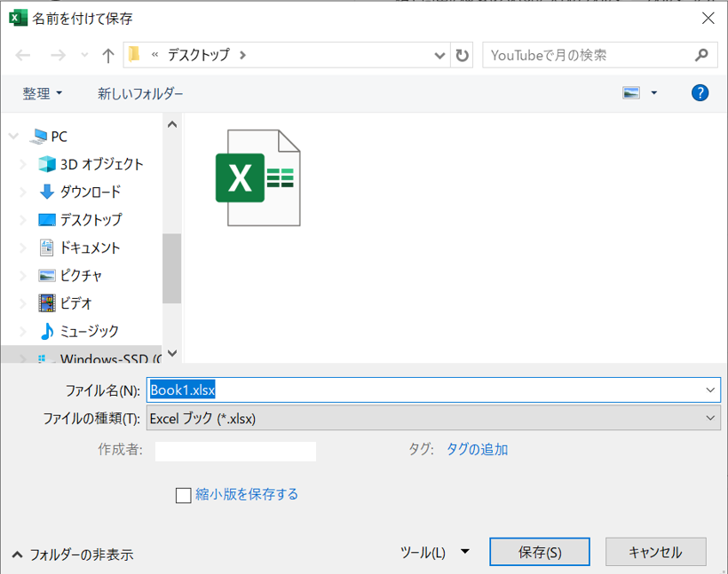Open the ファイルの種類 dropdown
The image size is (728, 574).
pyautogui.click(x=433, y=418)
